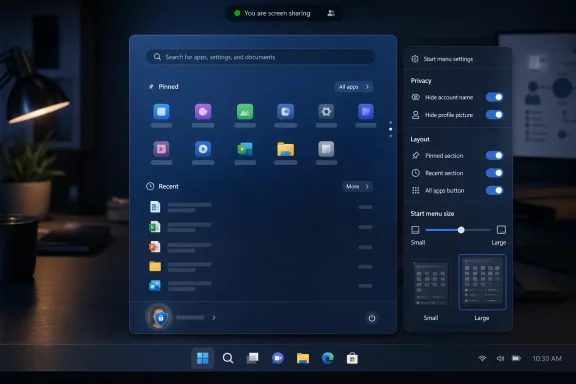Click small size icon left of slider
The width and height of the screenshot is (576, 384).
click(415, 230)
